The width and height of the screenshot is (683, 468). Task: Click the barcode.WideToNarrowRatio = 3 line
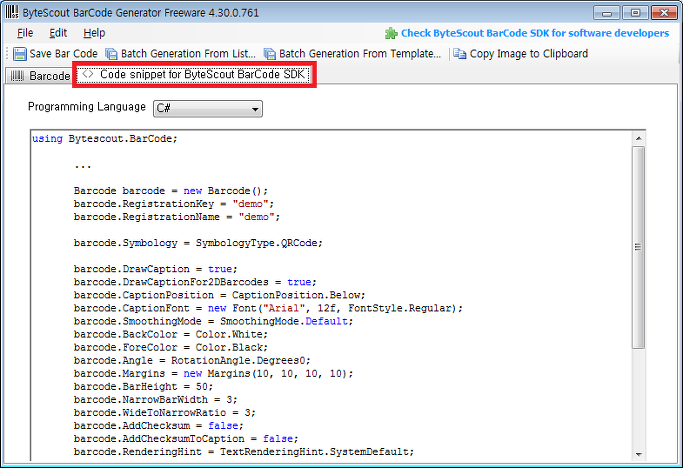[x=165, y=413]
